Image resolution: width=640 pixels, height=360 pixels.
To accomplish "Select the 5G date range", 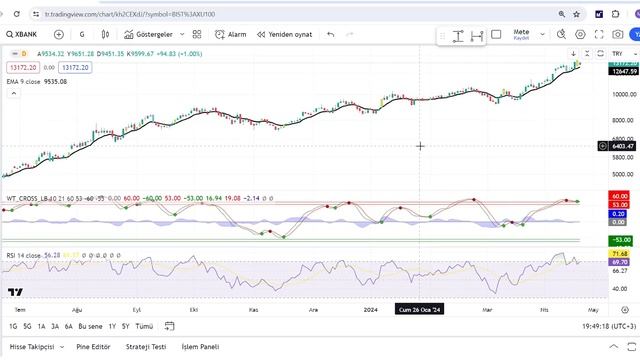I will point(27,327).
